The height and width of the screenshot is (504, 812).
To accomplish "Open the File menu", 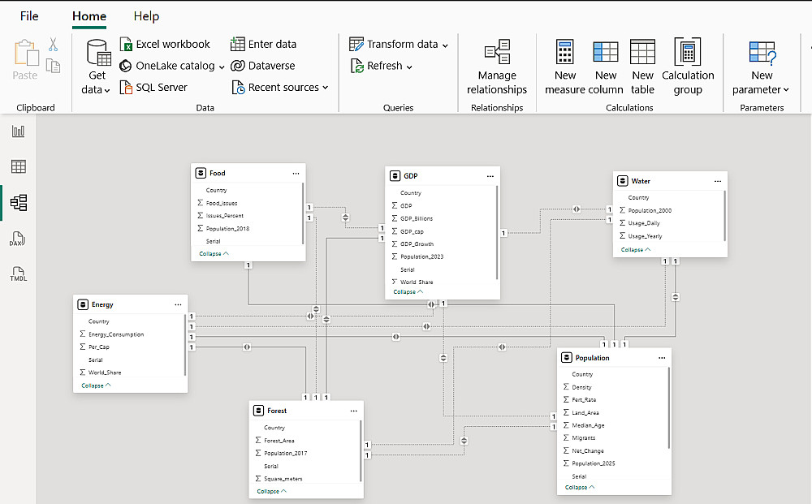I will point(29,16).
